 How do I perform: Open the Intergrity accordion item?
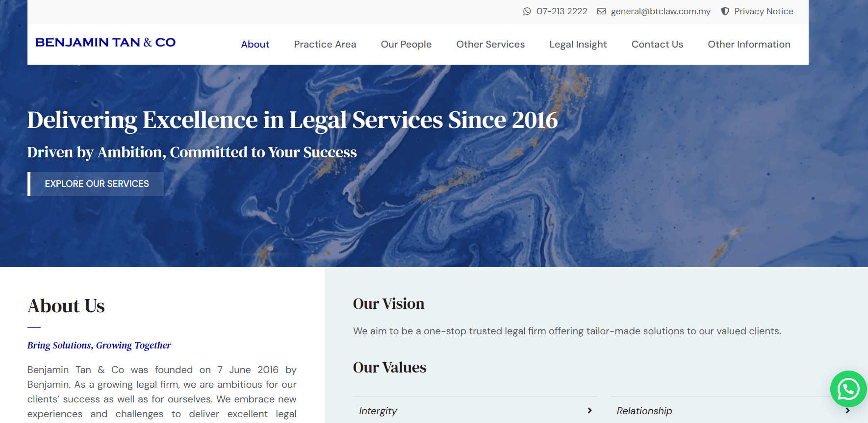(475, 411)
